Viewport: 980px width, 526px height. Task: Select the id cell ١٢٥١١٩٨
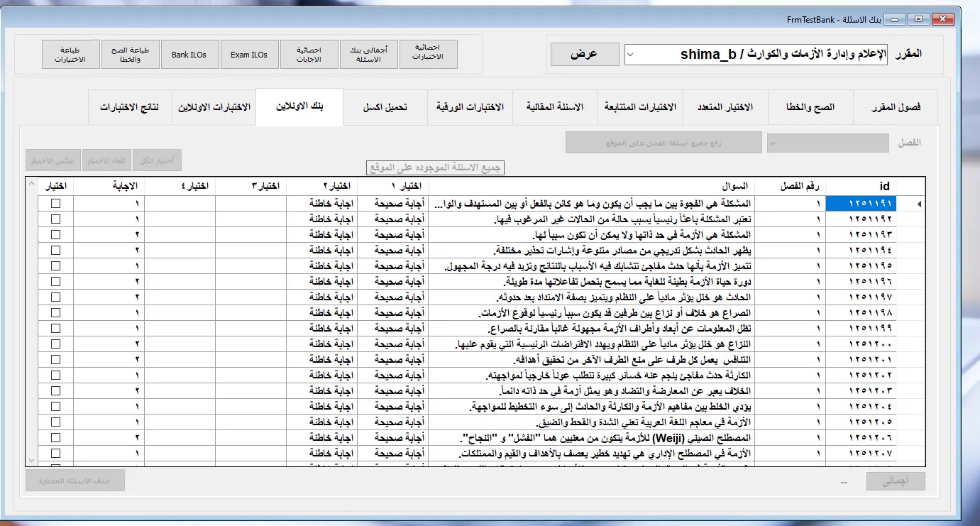(x=861, y=313)
